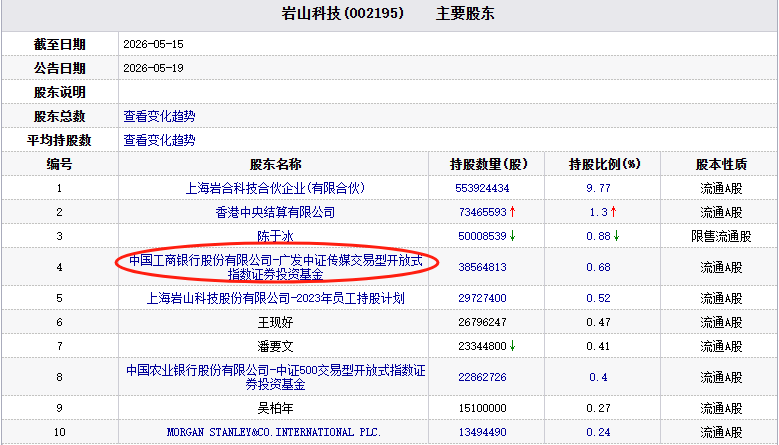The height and width of the screenshot is (445, 779).
Task: Select holding ratio 0.41
Action: point(598,346)
